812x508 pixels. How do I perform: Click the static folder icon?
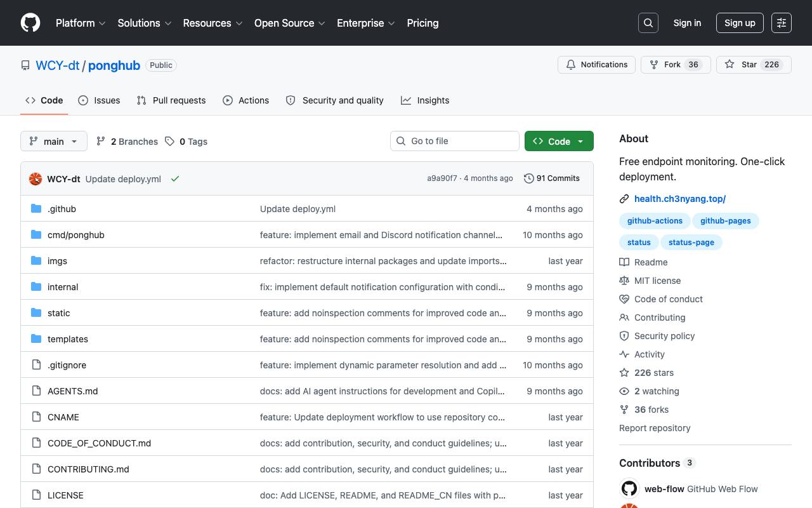36,313
